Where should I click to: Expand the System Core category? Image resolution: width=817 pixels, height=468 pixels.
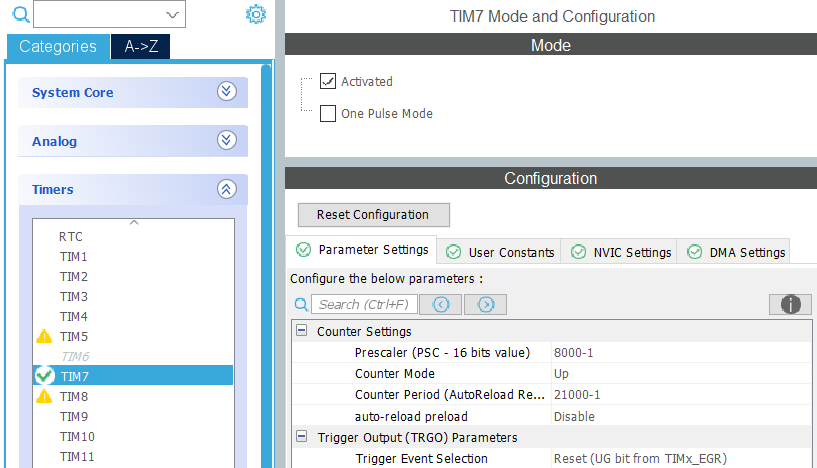click(x=226, y=92)
